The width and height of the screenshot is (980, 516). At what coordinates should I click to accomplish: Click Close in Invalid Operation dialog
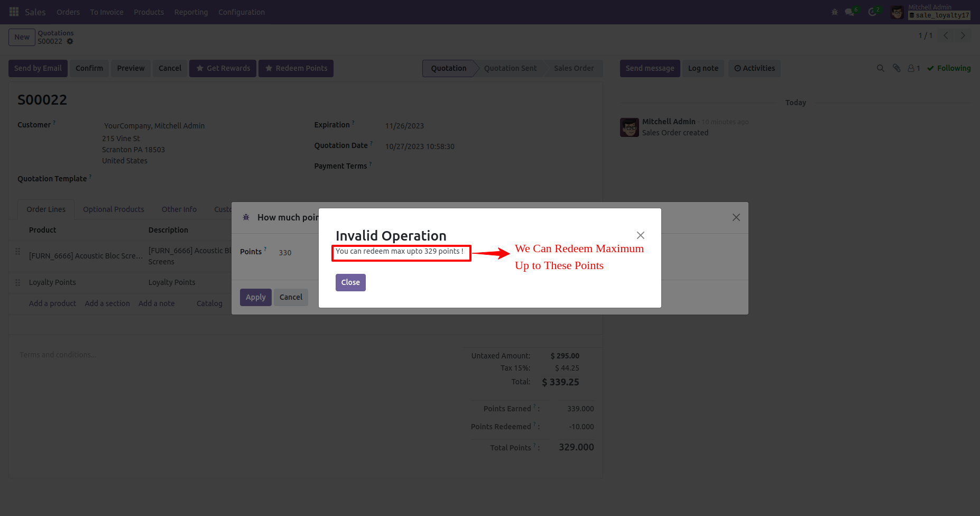(350, 282)
